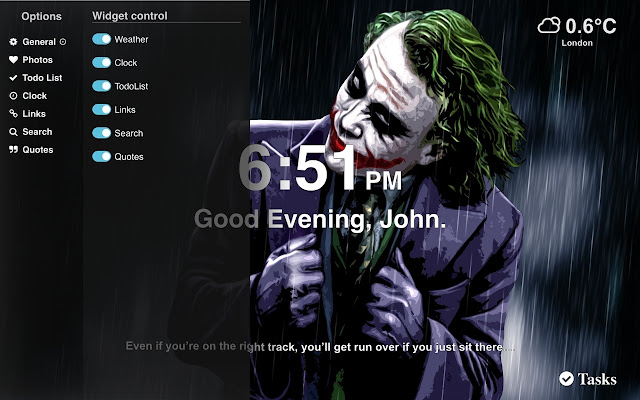Select Search in the Options menu

[37, 132]
